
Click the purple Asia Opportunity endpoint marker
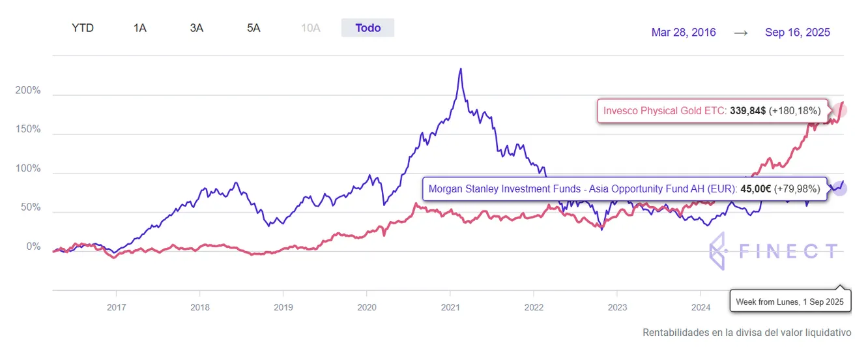(x=839, y=189)
